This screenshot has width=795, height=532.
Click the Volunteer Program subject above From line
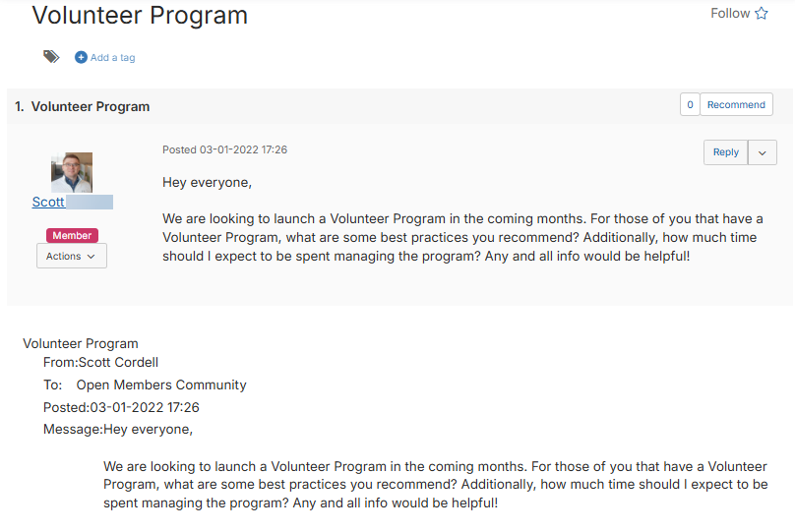[x=81, y=343]
